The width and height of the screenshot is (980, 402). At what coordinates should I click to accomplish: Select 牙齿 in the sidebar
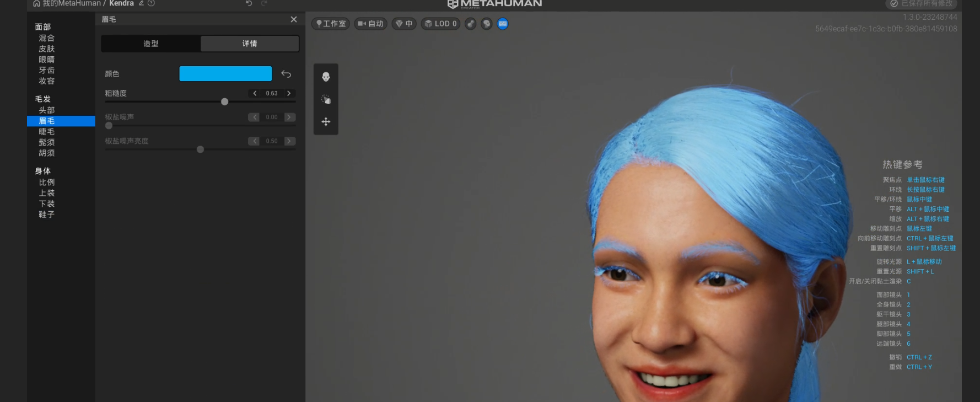tap(46, 70)
